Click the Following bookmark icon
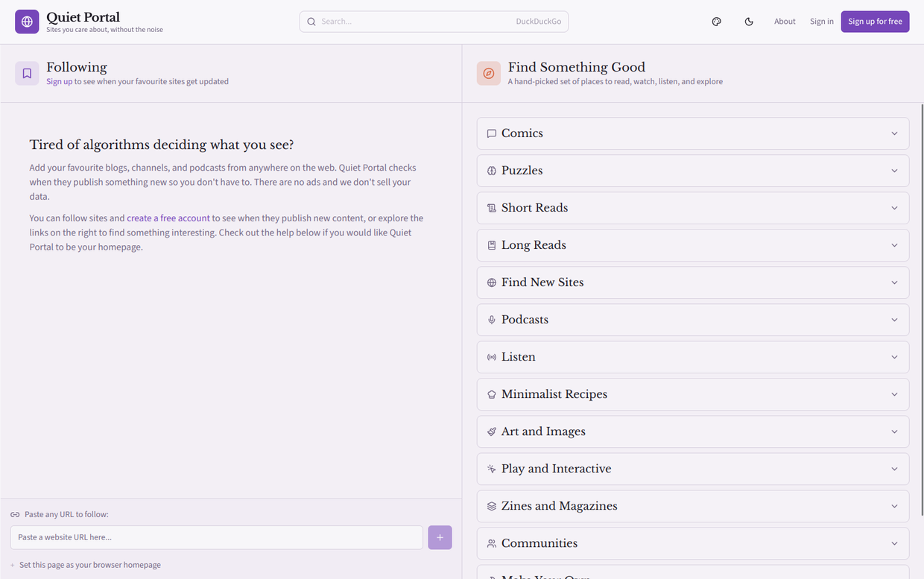 click(x=27, y=73)
